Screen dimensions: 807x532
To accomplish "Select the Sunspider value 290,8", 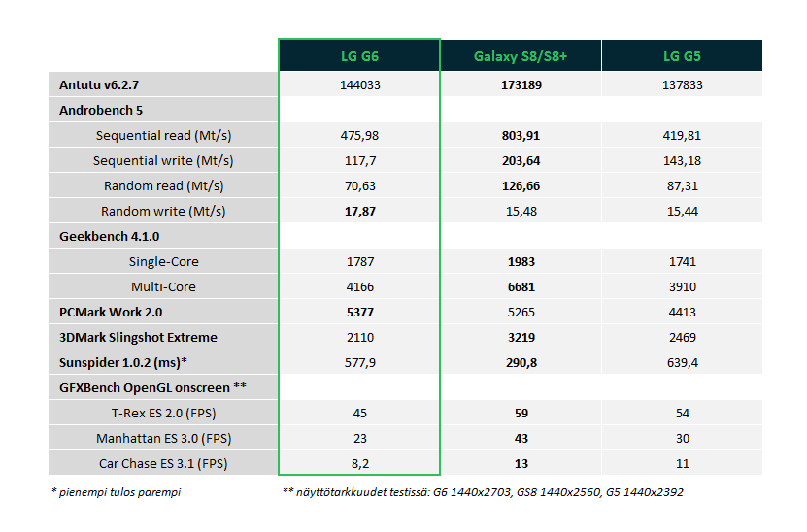I will tap(521, 362).
